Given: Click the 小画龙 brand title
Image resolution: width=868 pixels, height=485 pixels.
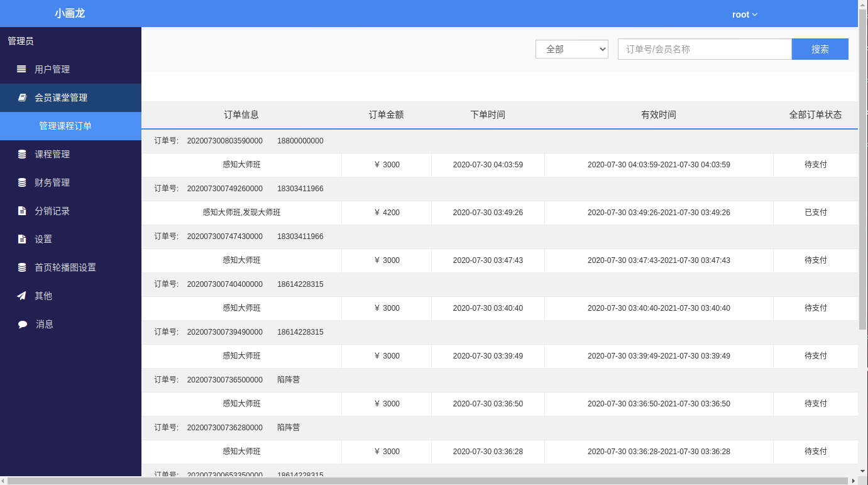Looking at the screenshot, I should tap(70, 13).
